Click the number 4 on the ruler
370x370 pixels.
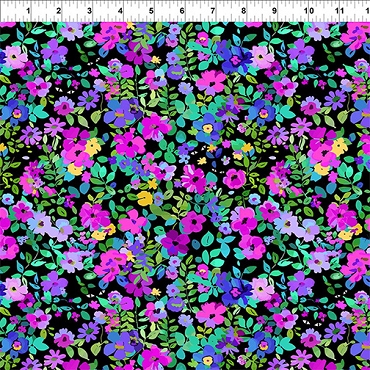(x=120, y=11)
